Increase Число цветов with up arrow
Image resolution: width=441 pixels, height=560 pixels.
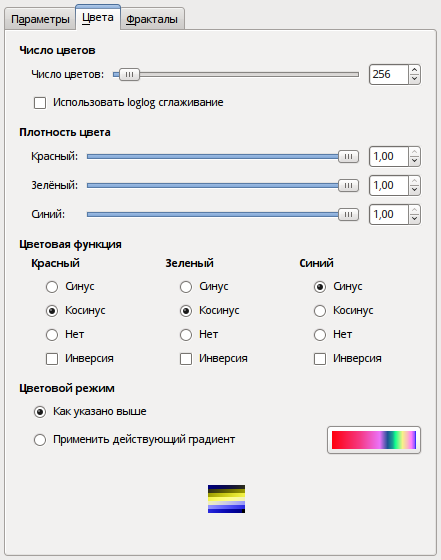(x=414, y=70)
